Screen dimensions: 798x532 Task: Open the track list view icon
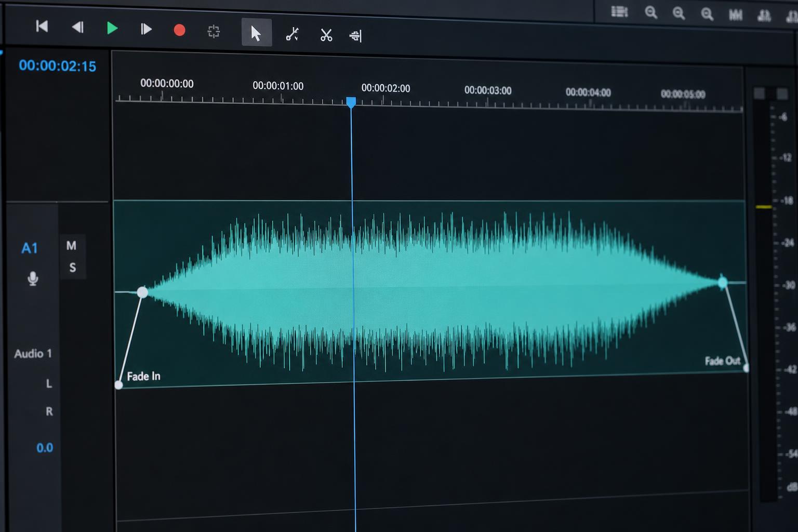coord(619,11)
